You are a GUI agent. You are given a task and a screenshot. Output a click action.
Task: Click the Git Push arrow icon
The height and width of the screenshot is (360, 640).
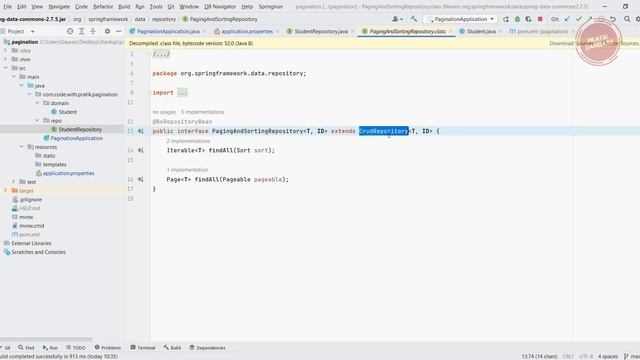pos(589,19)
